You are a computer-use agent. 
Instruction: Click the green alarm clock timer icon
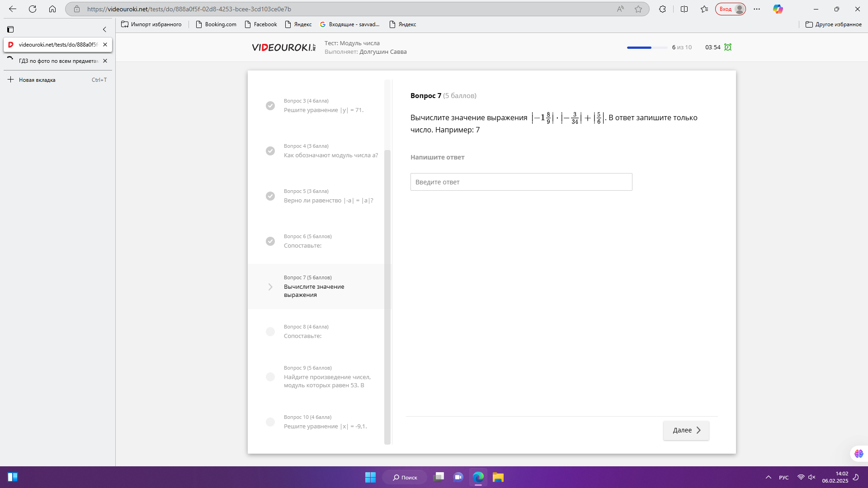pos(728,47)
